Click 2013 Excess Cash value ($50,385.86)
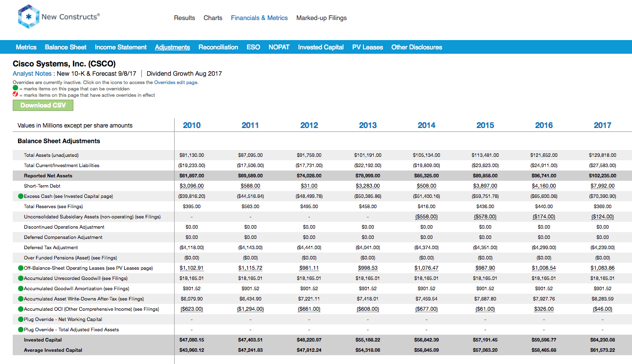Image resolution: width=632 pixels, height=364 pixels. coord(368,196)
